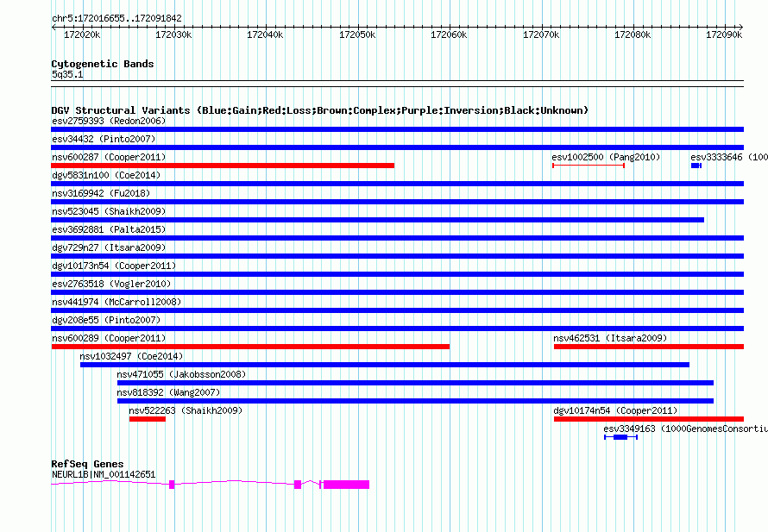The image size is (768, 532).
Task: Click the 172040k ruler tick label
Action: pyautogui.click(x=265, y=34)
